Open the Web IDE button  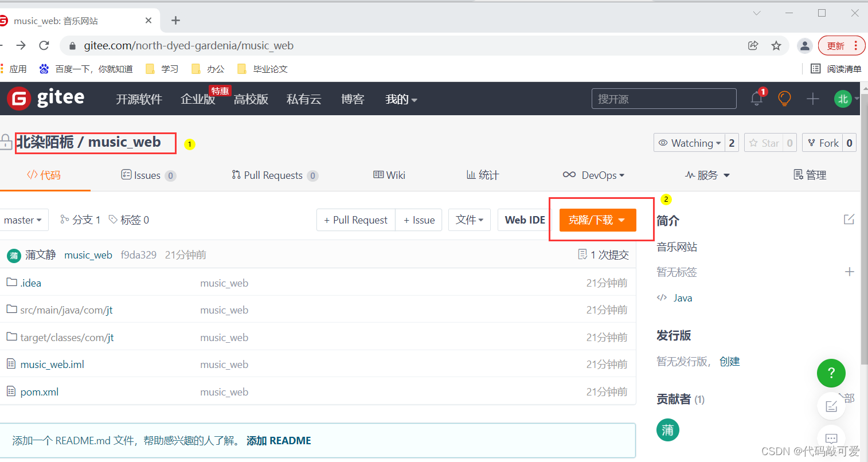[x=525, y=220]
